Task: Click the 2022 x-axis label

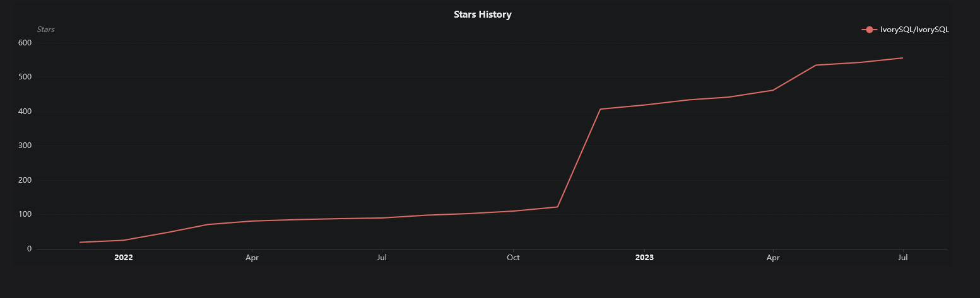Action: 123,258
